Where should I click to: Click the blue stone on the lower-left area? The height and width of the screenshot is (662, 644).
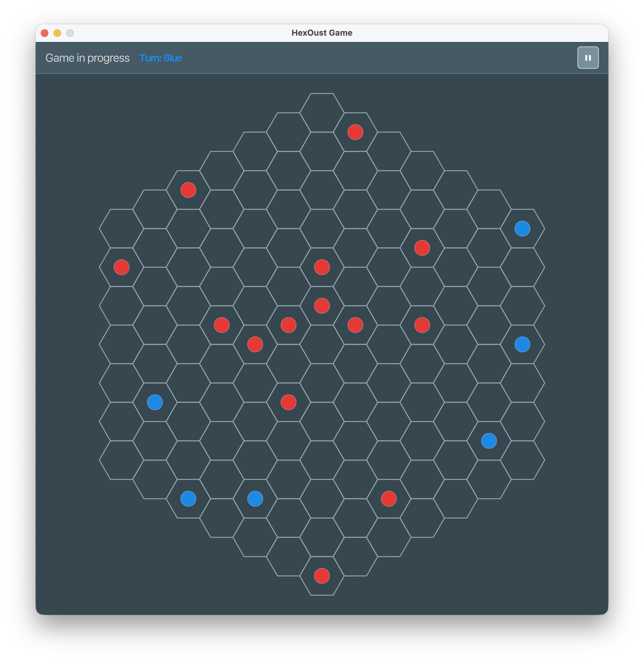(x=154, y=402)
